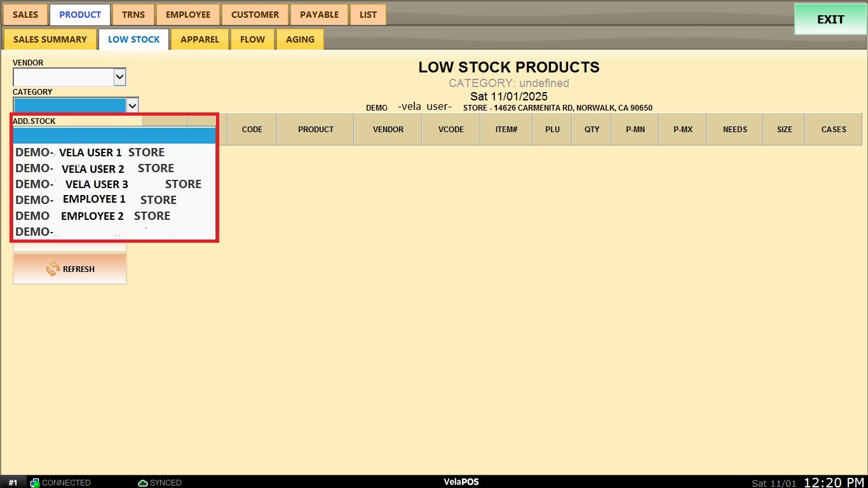
Task: Click the #1 terminal indicator in status bar
Action: point(13,483)
